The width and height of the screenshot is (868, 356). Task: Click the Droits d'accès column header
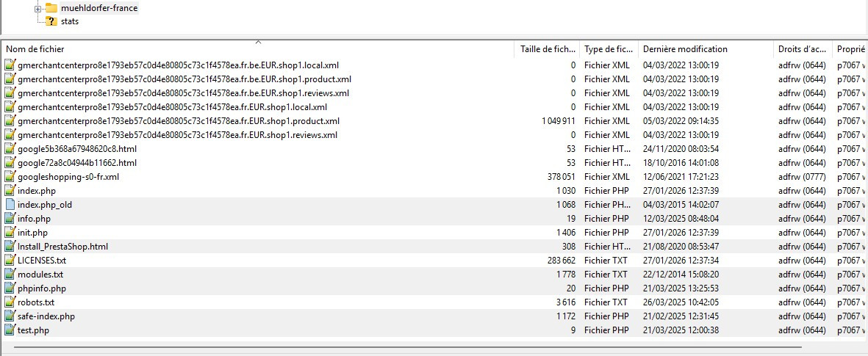[x=803, y=49]
